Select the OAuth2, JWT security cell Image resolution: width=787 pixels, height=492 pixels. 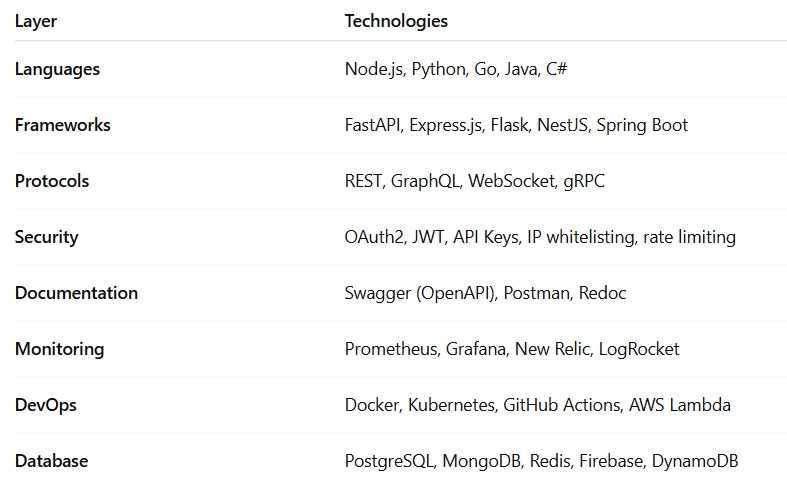(x=540, y=237)
